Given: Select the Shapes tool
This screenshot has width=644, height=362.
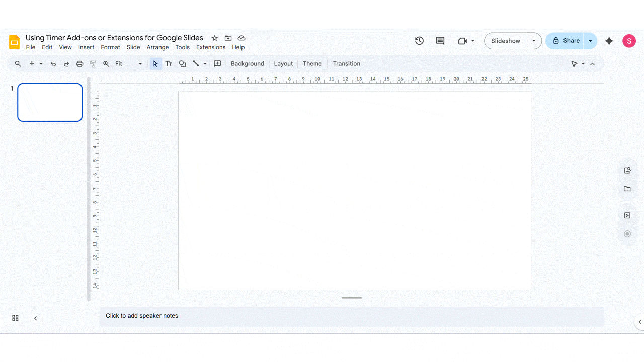Looking at the screenshot, I should tap(182, 64).
